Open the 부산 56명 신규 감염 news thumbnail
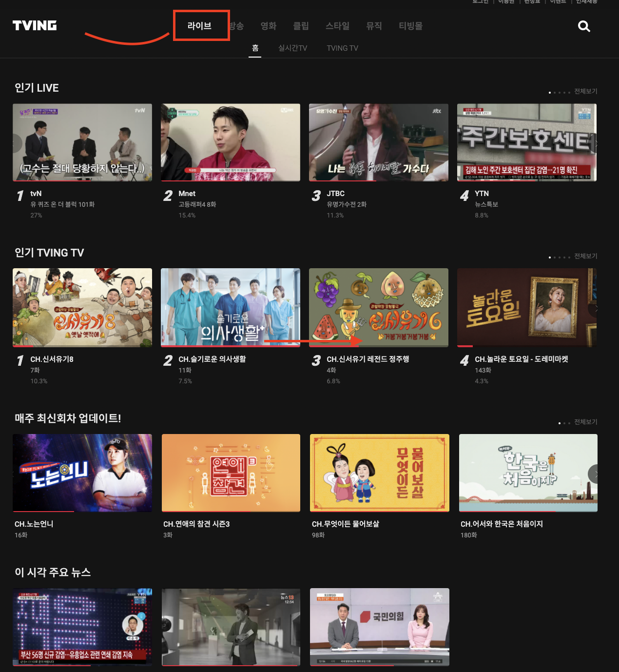The height and width of the screenshot is (672, 619). [x=82, y=627]
